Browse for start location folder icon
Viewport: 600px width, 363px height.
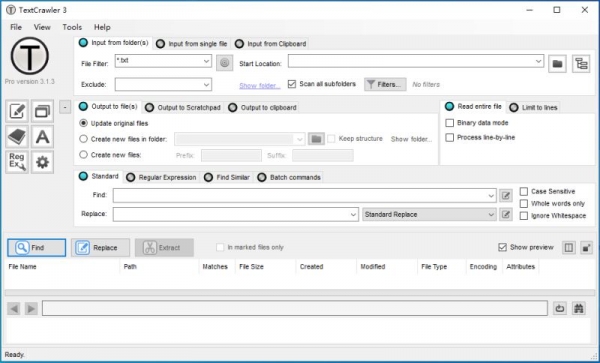click(557, 63)
